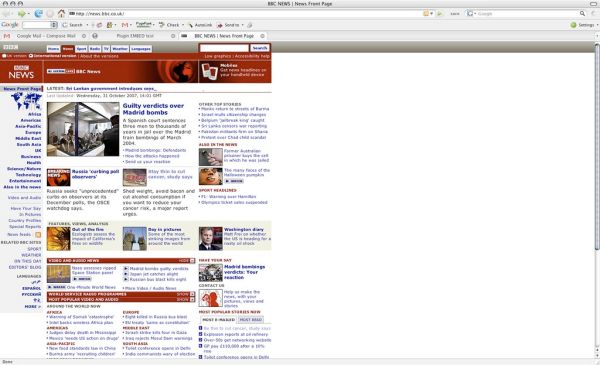Click into the BBC site search field
This screenshot has height=365, width=600.
[224, 48]
